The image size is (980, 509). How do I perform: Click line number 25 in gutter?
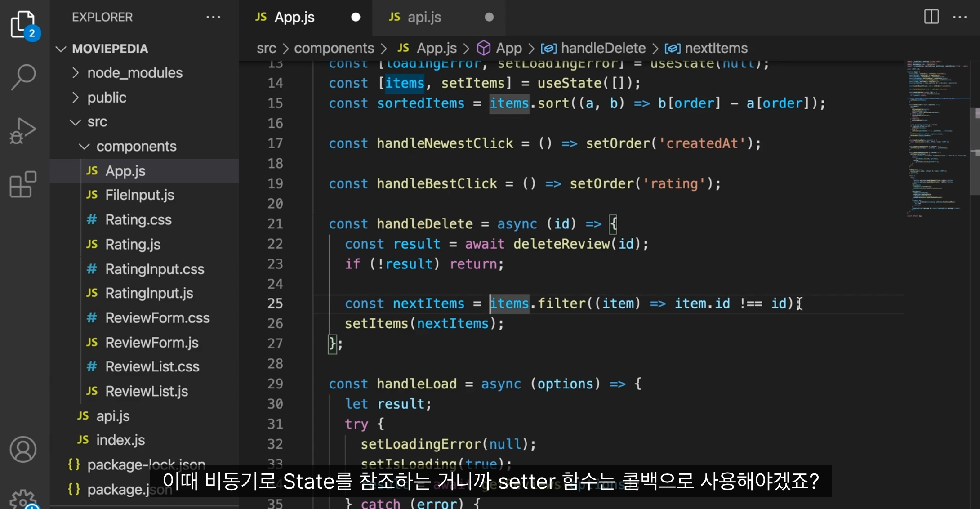(x=275, y=304)
